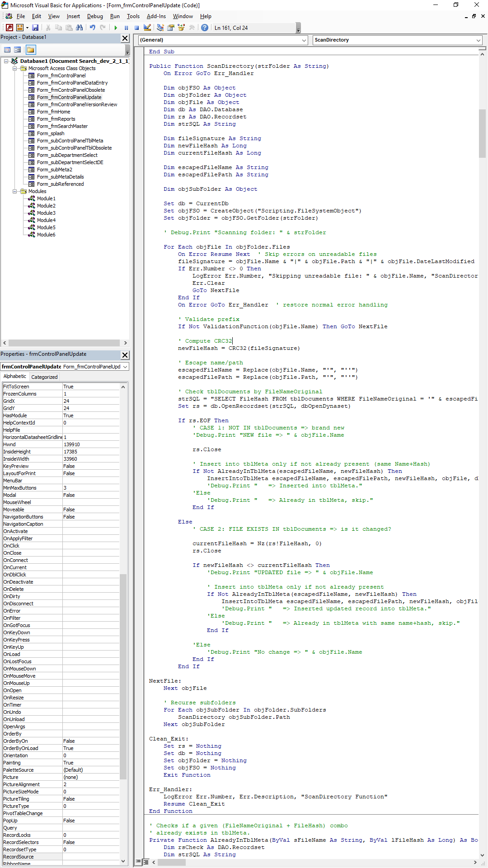
Task: Toggle Design Mode icon in toolbar
Action: pos(147,28)
